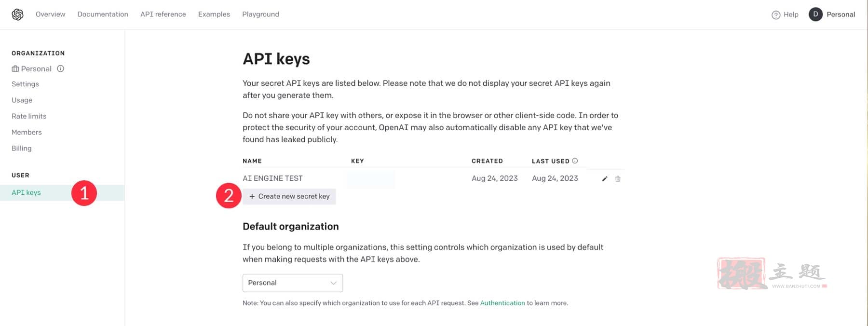Expand the dropdown chevron arrow
Viewport: 868px width, 326px height.
pos(333,283)
